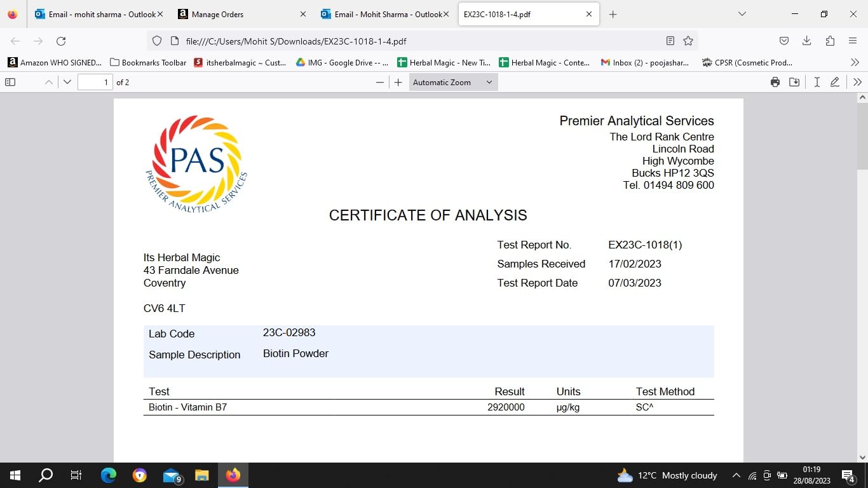868x488 pixels.
Task: Toggle the PDF sidebar panel
Action: pos(10,82)
